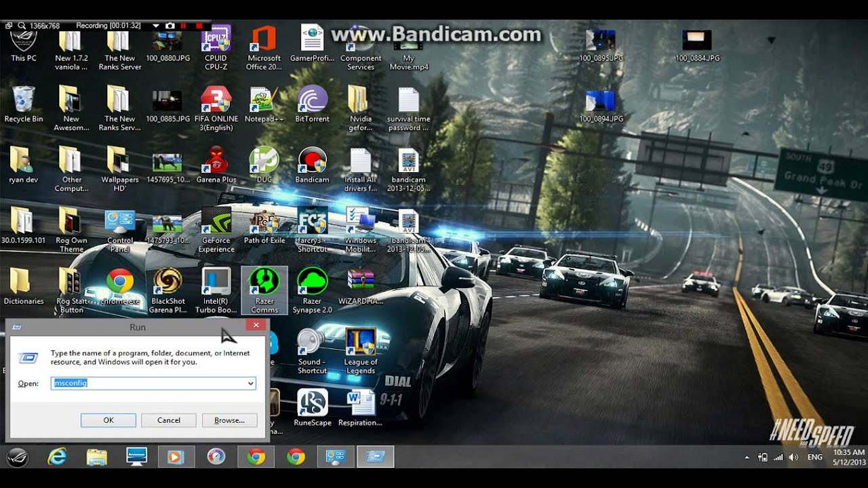Select the Rog Own Theme folder

click(72, 230)
